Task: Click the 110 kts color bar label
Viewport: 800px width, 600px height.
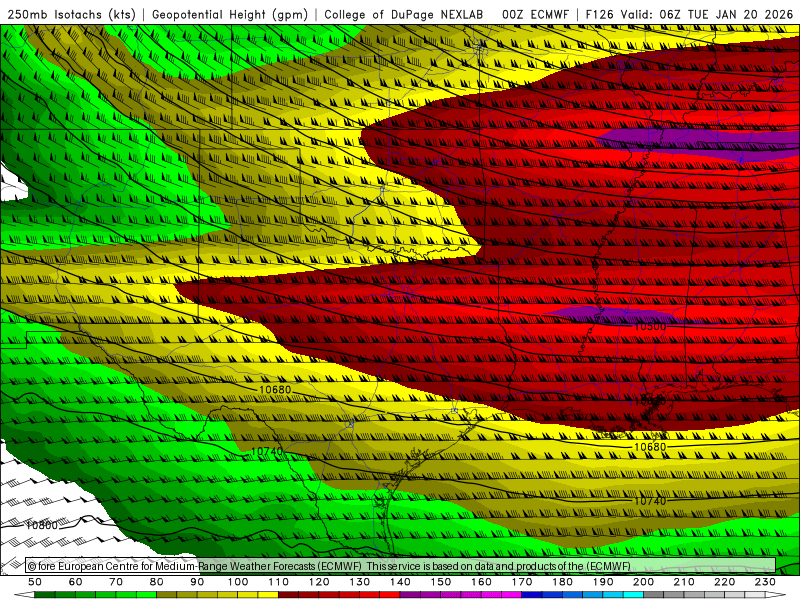Action: point(279,582)
